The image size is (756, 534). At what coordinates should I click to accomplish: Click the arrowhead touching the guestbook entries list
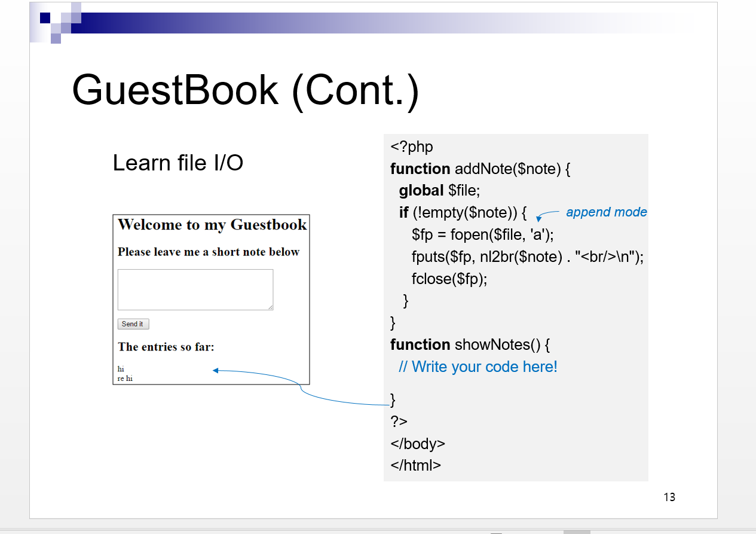click(215, 371)
